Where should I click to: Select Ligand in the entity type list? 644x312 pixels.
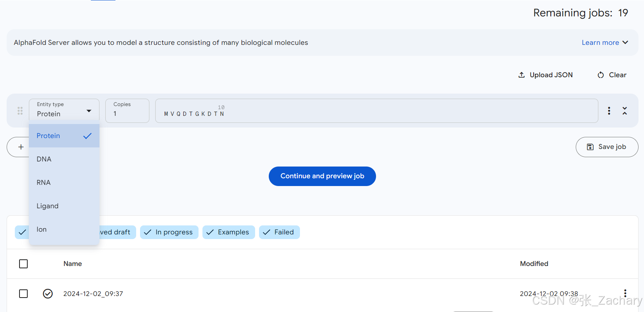(x=64, y=206)
